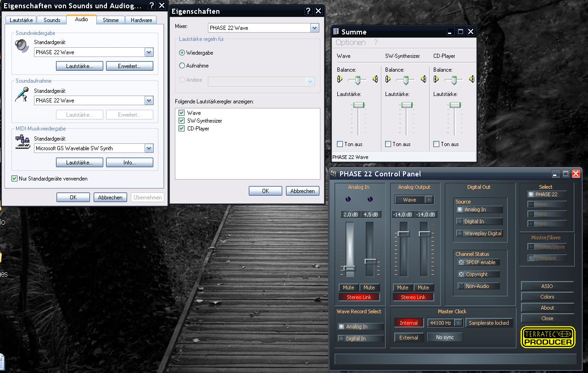Click Lautstärke button under Soundwiedergabe
Viewport: 588px width, 373px height.
point(79,66)
